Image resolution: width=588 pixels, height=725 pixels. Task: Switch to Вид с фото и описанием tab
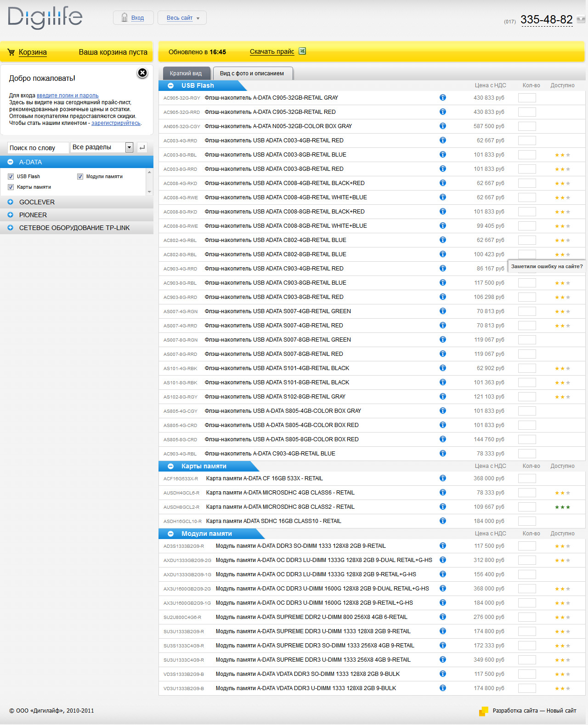coord(252,73)
